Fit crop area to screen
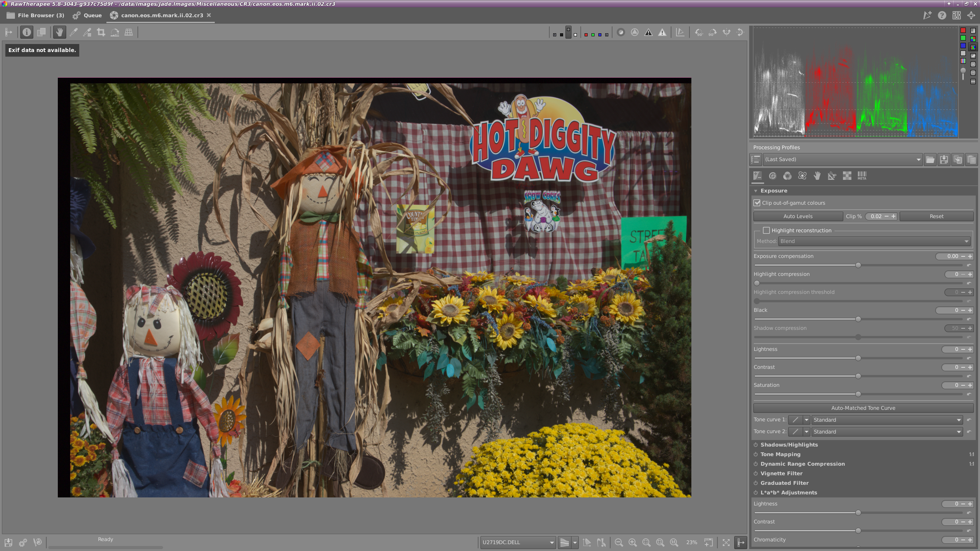Screen dimensions: 980x551 (660, 543)
